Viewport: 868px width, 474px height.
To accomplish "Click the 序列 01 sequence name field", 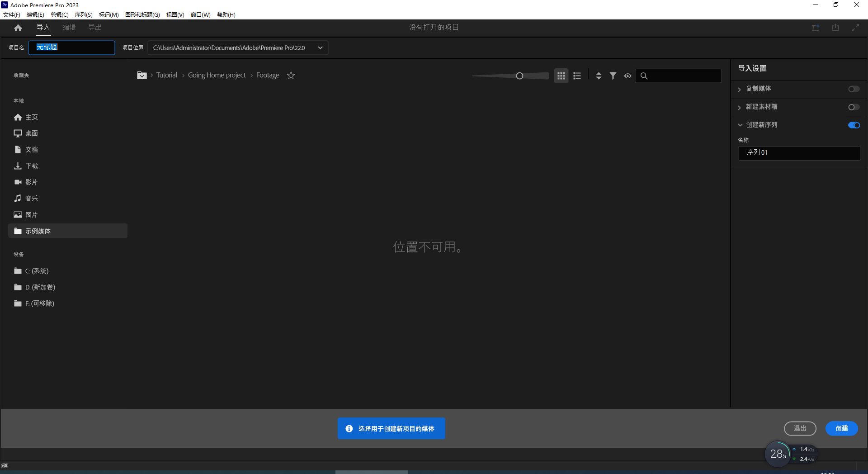I will (x=799, y=153).
